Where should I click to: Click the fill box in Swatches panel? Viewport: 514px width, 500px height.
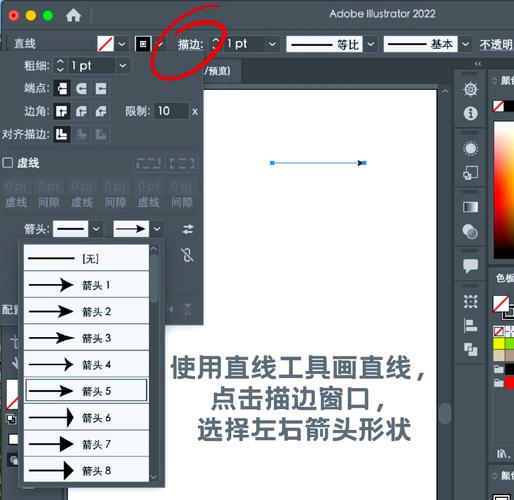pyautogui.click(x=501, y=303)
